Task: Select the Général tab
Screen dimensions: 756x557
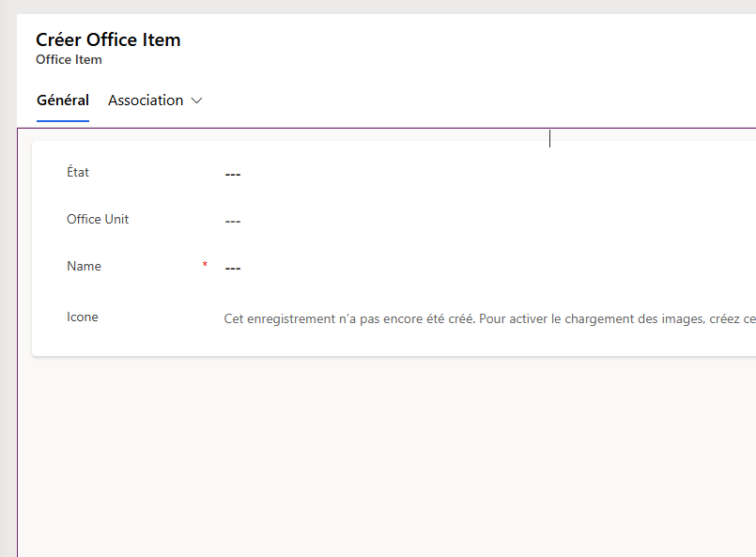Action: [63, 101]
